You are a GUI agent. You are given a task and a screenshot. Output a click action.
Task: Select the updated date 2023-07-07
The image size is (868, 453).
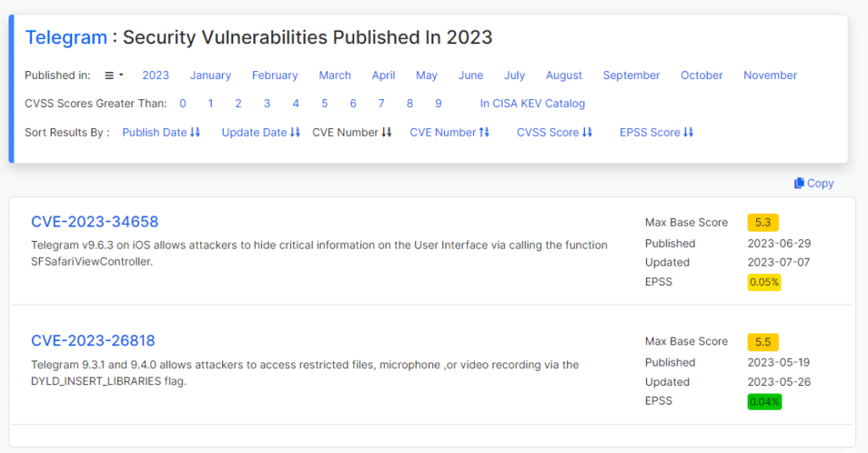[778, 262]
